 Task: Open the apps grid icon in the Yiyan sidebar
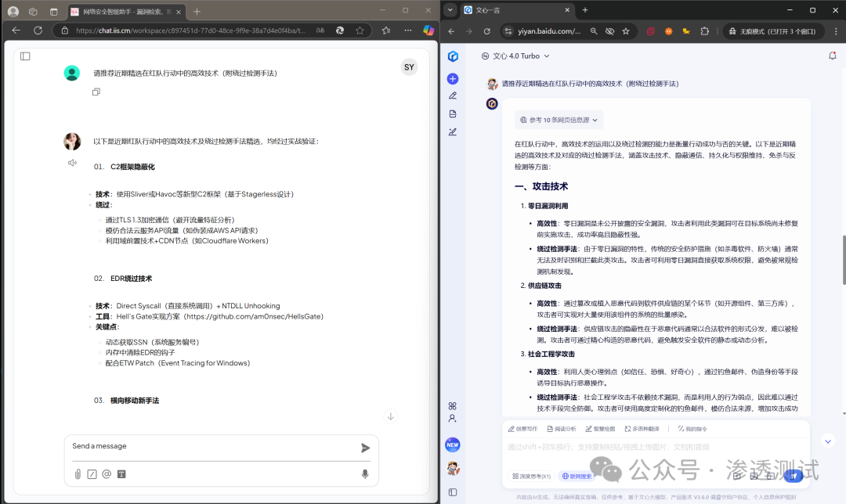coord(452,406)
